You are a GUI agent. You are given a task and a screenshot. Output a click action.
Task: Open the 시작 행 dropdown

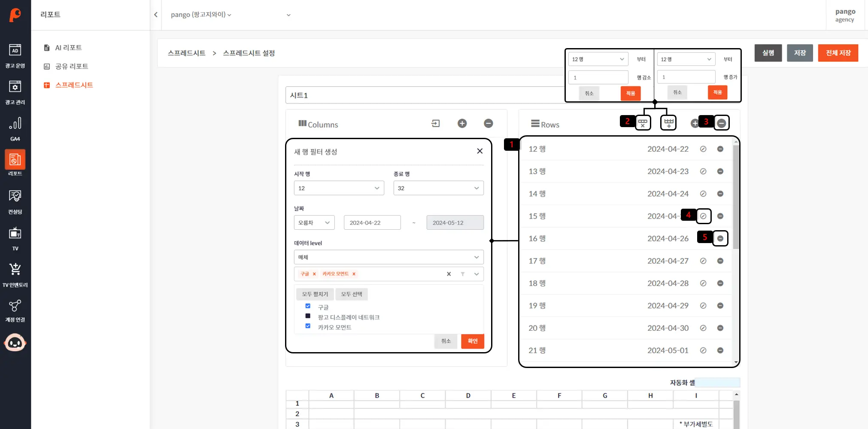(x=339, y=188)
